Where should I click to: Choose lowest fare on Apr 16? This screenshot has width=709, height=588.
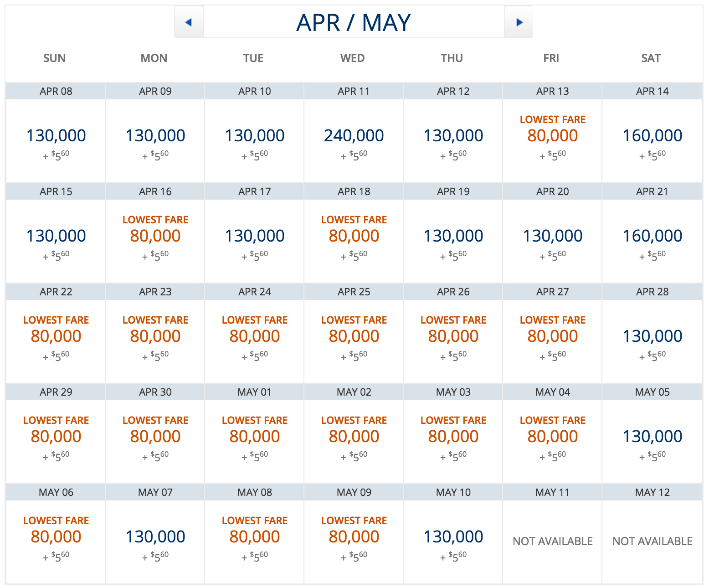coord(155,236)
